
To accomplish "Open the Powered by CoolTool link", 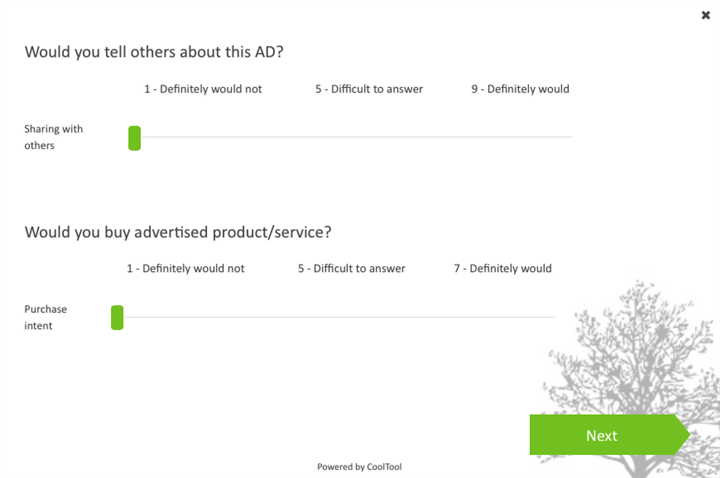I will point(359,466).
